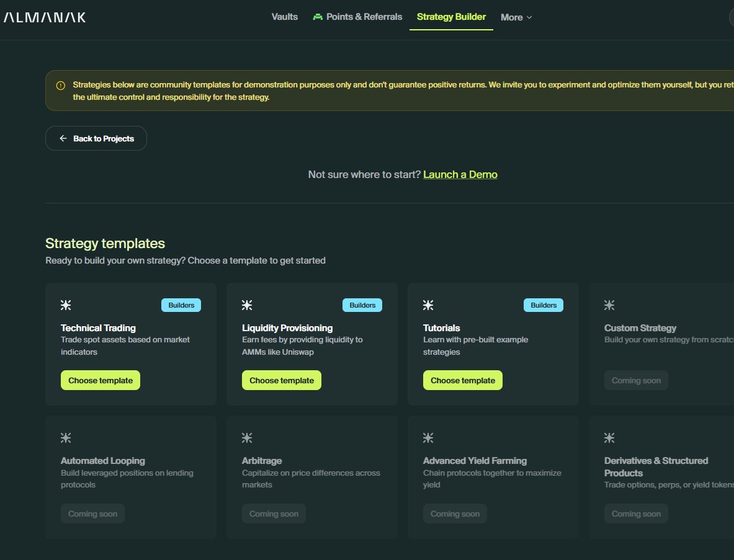
Task: Click 'Chain protocols together to maximize yield'
Action: [x=492, y=479]
